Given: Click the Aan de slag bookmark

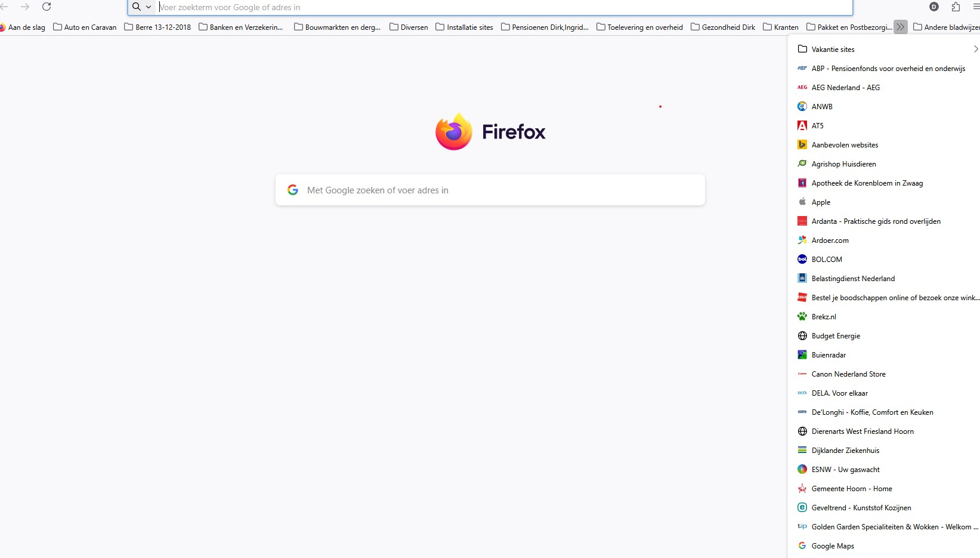Looking at the screenshot, I should click(23, 27).
